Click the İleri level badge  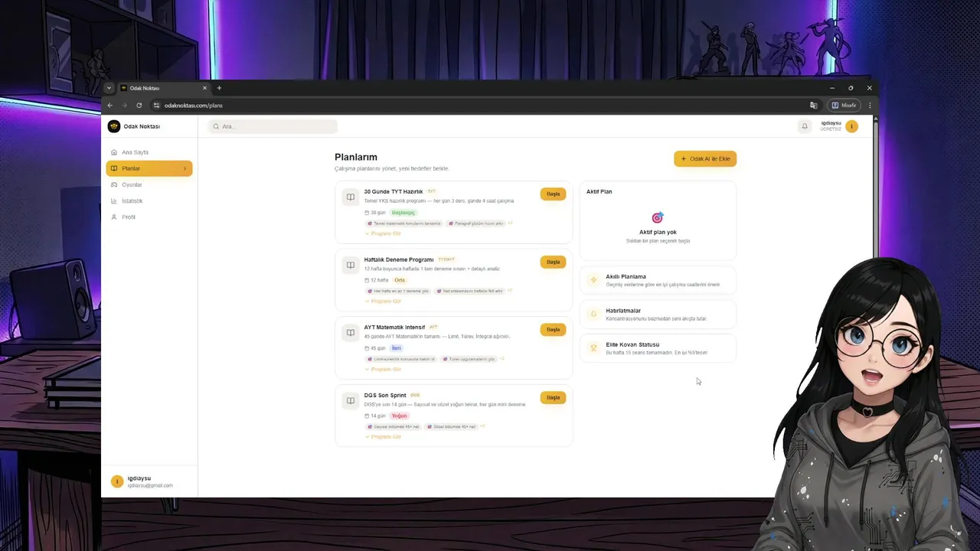[396, 348]
